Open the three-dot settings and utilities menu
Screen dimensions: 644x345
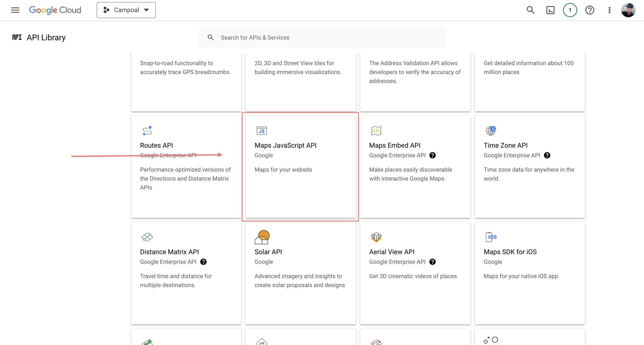[609, 10]
